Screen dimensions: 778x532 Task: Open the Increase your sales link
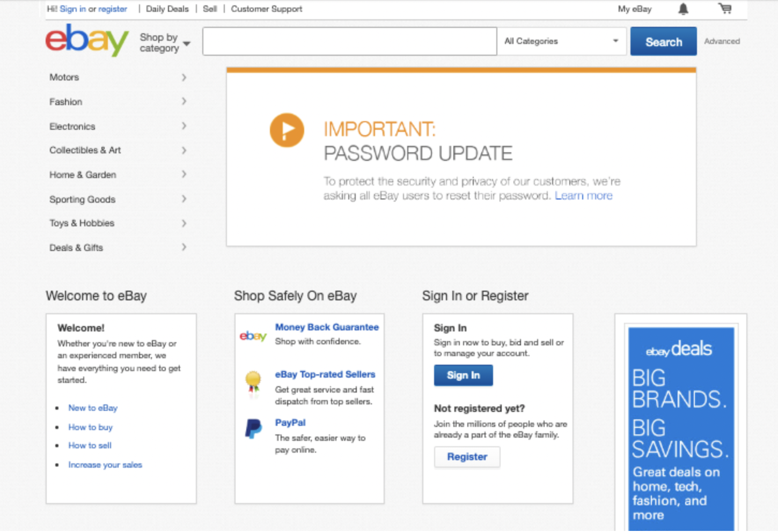pos(105,465)
